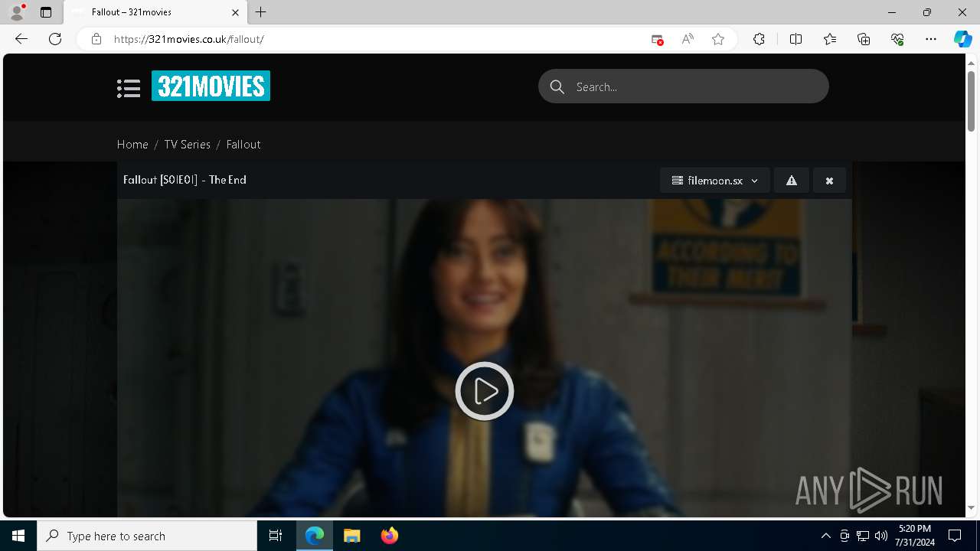980x551 pixels.
Task: Show hidden system tray icons
Action: click(x=825, y=536)
